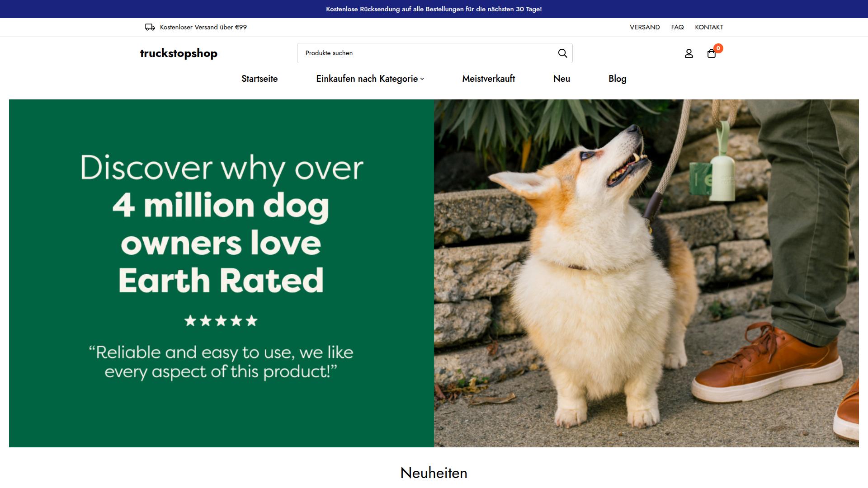The height and width of the screenshot is (488, 868).
Task: Click the VERSAND link
Action: [645, 27]
